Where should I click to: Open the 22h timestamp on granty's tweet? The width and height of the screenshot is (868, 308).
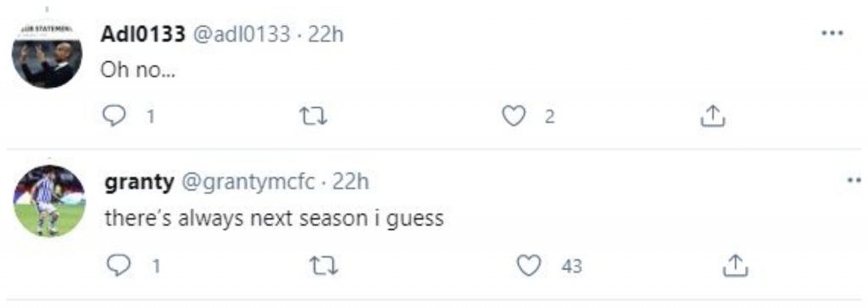(350, 182)
